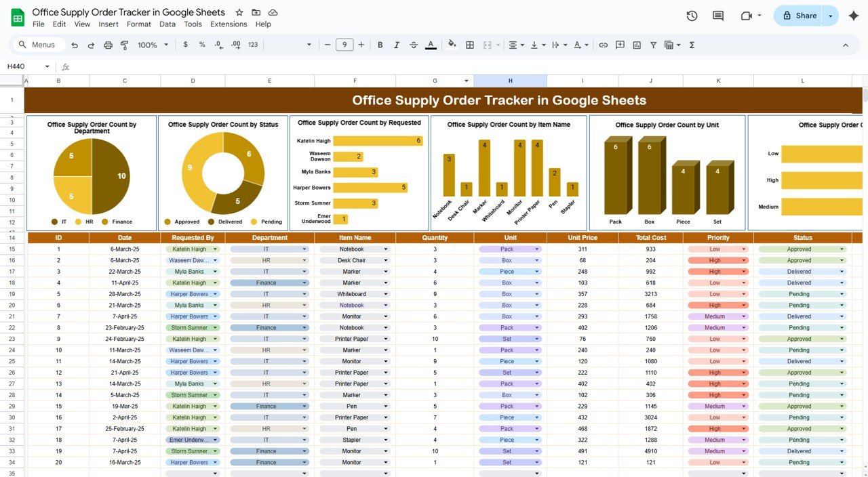Click the date cell 28-March-25
This screenshot has height=477, width=868.
(x=125, y=294)
